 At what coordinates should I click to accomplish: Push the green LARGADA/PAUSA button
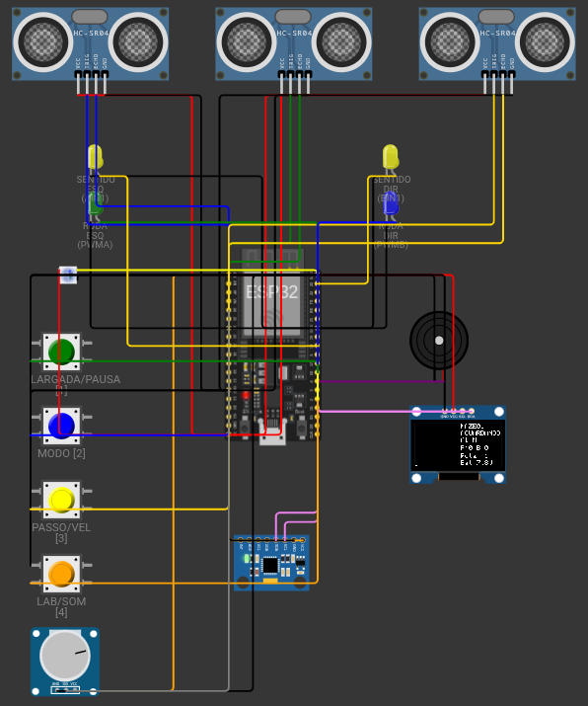tap(61, 352)
